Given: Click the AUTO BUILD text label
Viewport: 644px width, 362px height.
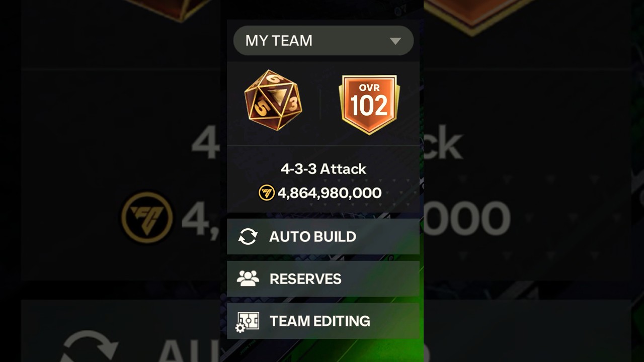Looking at the screenshot, I should pyautogui.click(x=313, y=236).
